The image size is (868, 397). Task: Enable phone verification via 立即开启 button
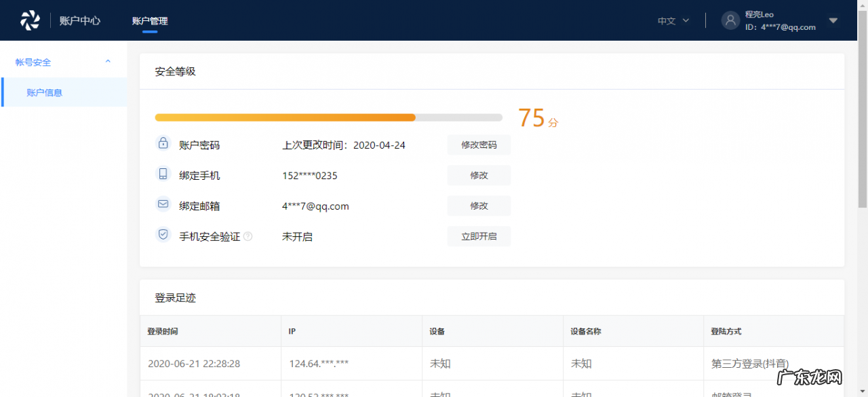(479, 236)
